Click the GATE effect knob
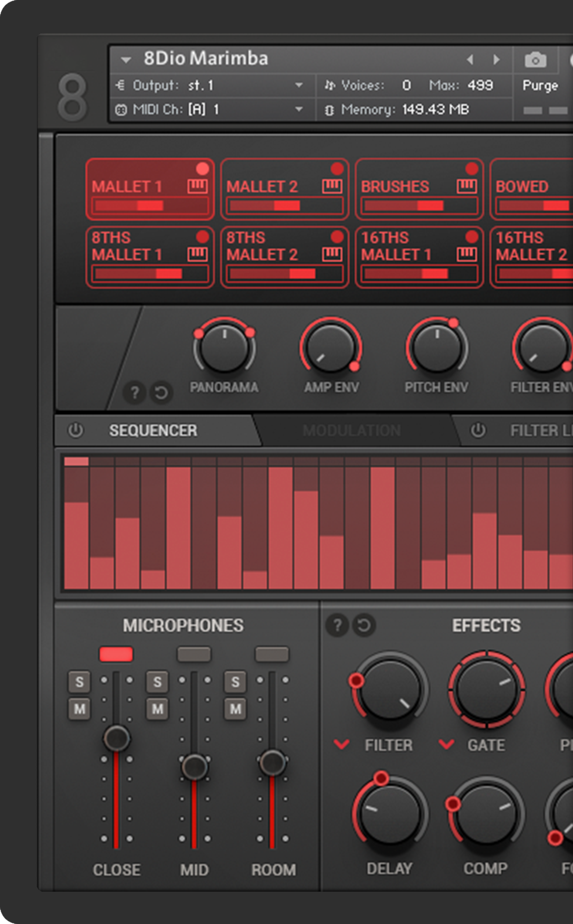Screen dimensions: 573x924 tap(487, 690)
